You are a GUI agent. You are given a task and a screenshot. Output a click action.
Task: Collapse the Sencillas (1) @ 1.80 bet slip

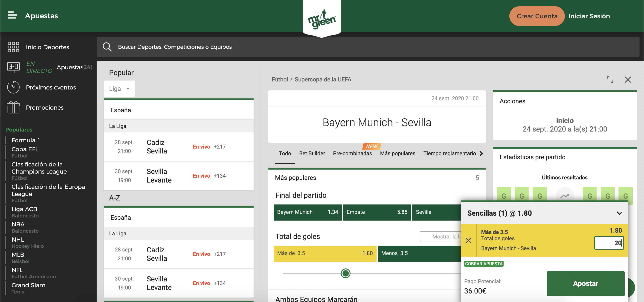click(619, 213)
